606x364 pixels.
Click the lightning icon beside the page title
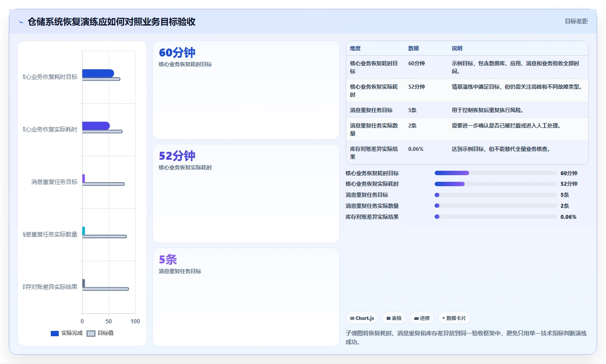21,22
